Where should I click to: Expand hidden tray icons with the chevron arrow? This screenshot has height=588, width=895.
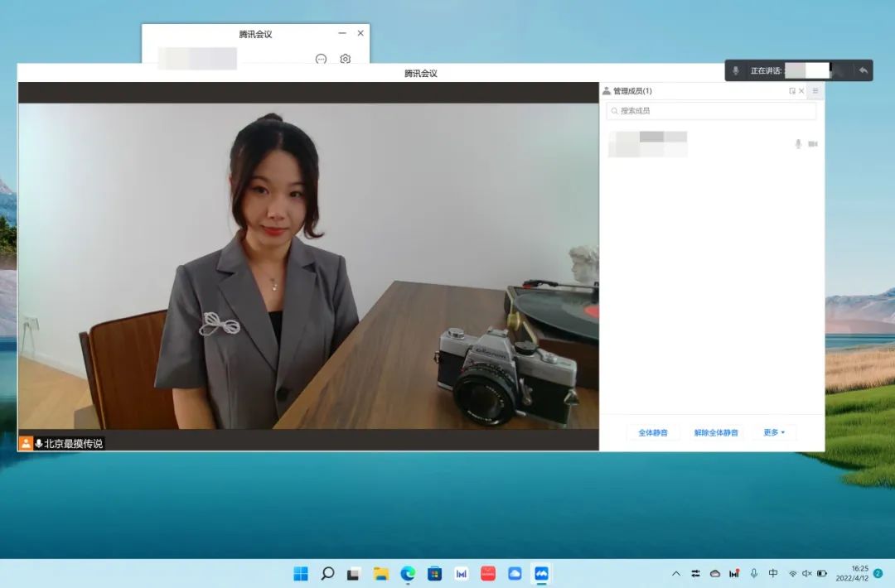click(x=675, y=573)
